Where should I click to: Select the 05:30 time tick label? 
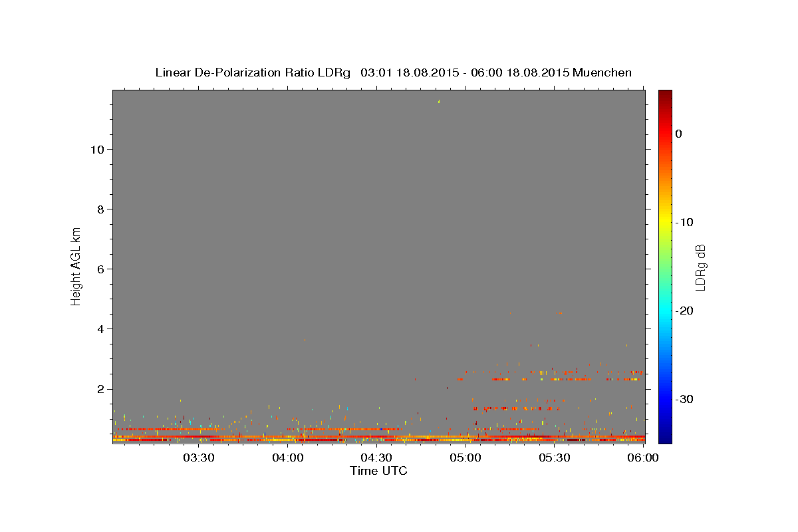pos(554,458)
